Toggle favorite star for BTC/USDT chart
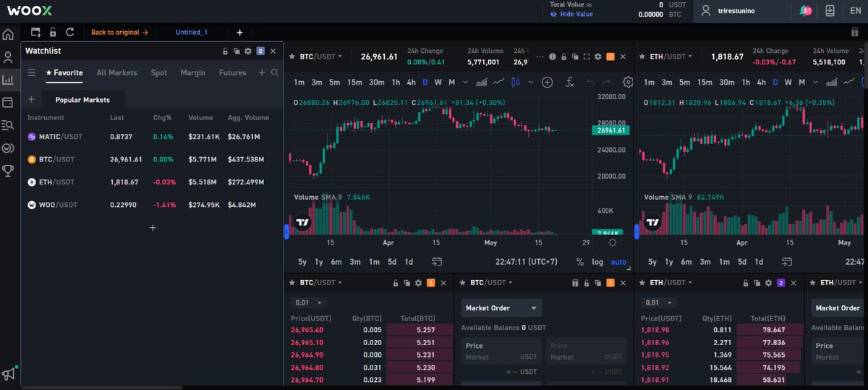 tap(292, 56)
